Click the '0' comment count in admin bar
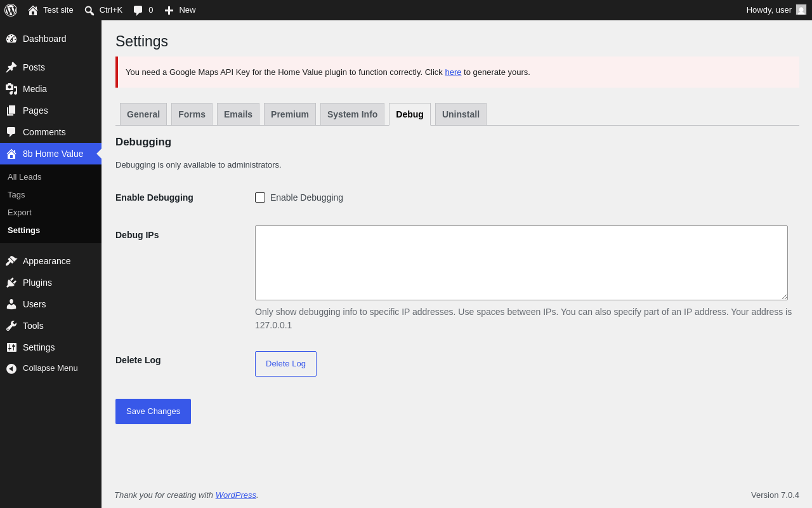This screenshot has width=812, height=508. [151, 10]
